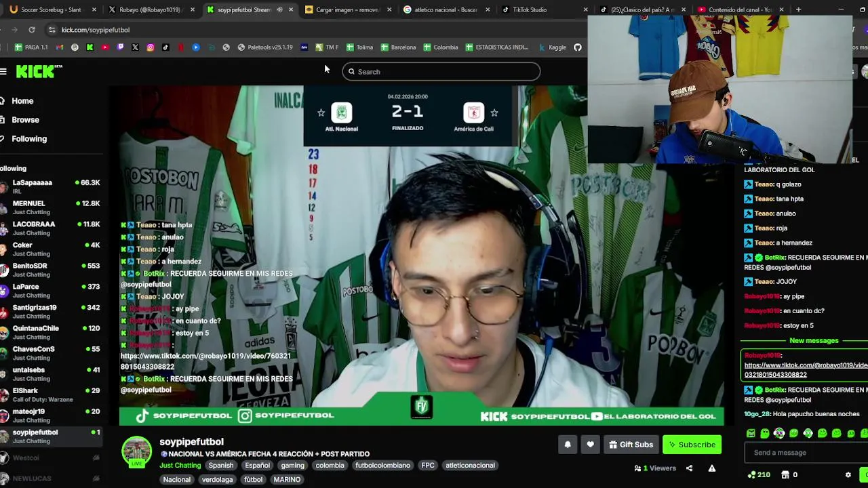Screen dimensions: 868x488
Task: Open ESTADISTICAS INDI bookmark
Action: click(x=497, y=47)
